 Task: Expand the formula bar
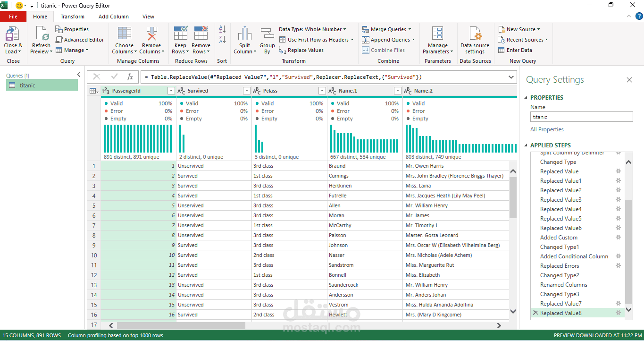point(511,77)
